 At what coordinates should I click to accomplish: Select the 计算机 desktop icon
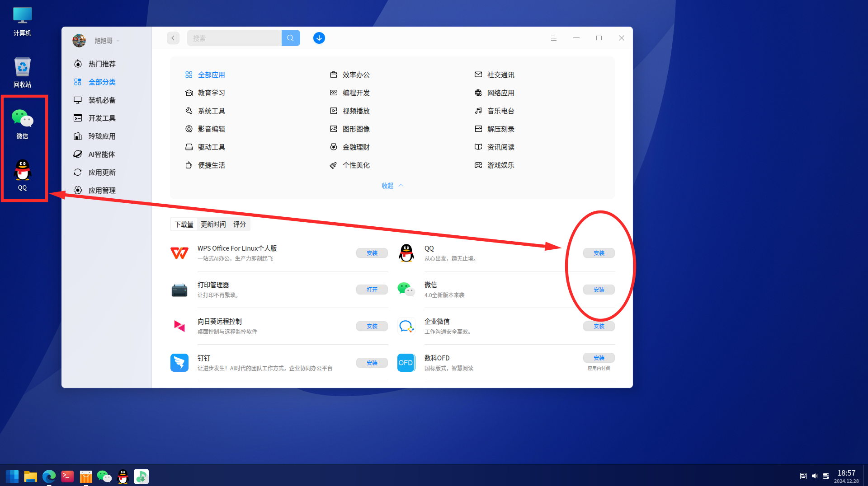pyautogui.click(x=23, y=21)
